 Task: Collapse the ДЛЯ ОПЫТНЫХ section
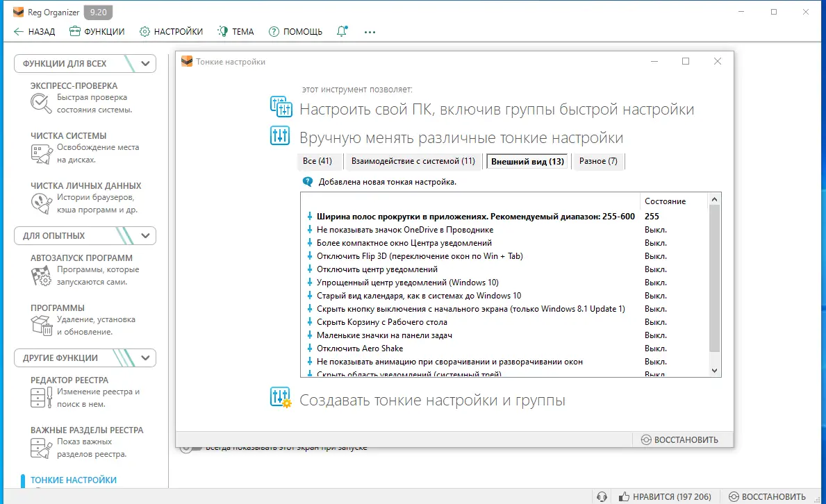144,235
